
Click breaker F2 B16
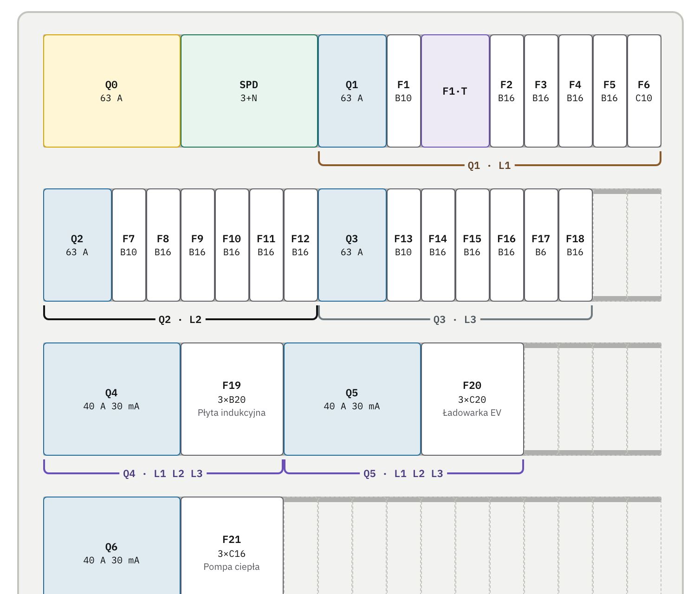(x=507, y=91)
